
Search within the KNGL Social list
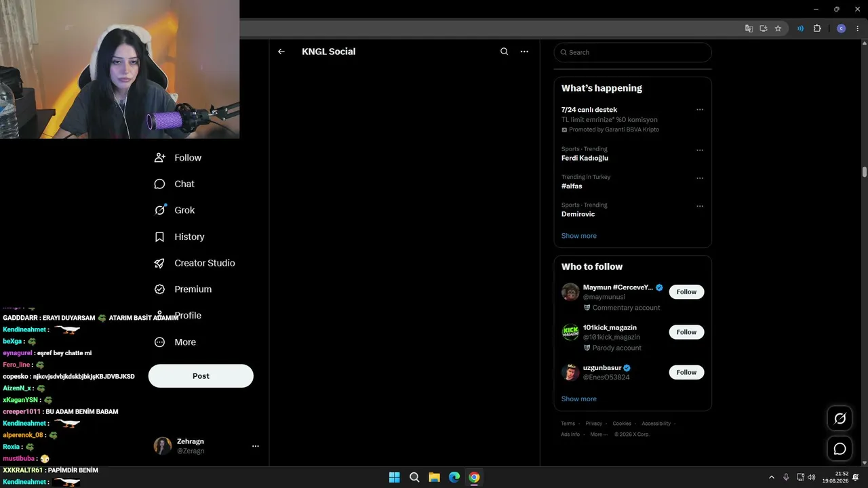[x=504, y=52]
